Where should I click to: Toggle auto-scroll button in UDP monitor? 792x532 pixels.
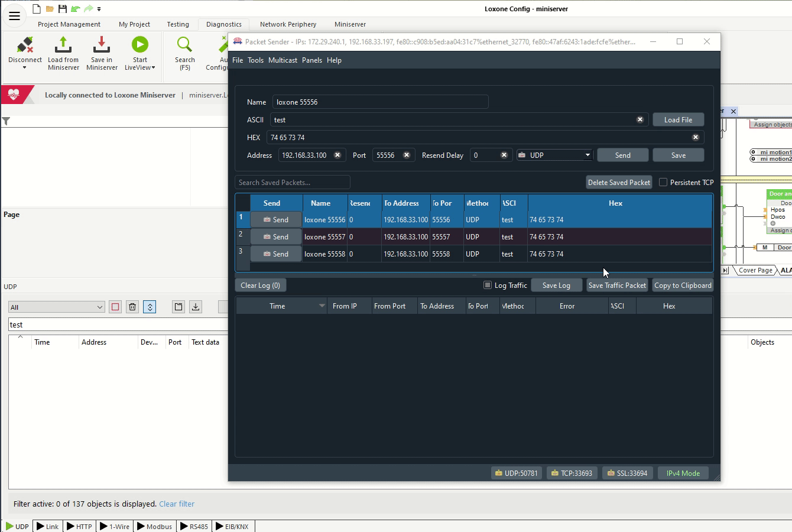150,307
